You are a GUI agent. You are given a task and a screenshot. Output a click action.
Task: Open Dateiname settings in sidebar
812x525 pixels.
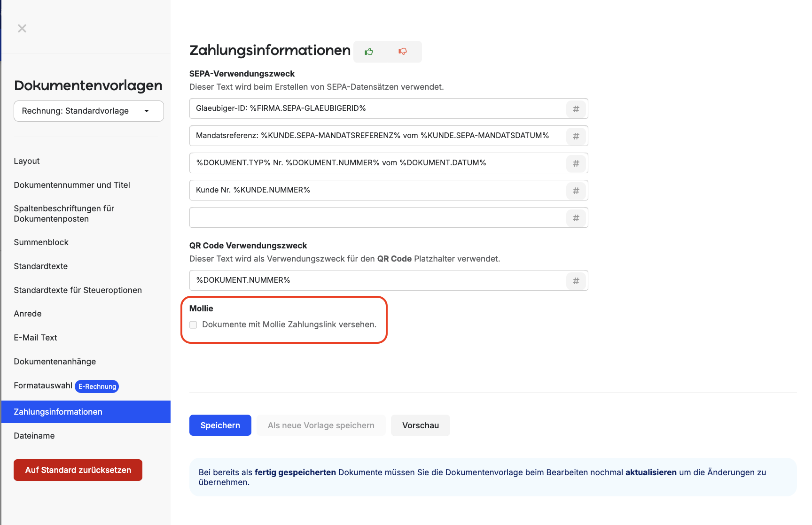tap(34, 436)
